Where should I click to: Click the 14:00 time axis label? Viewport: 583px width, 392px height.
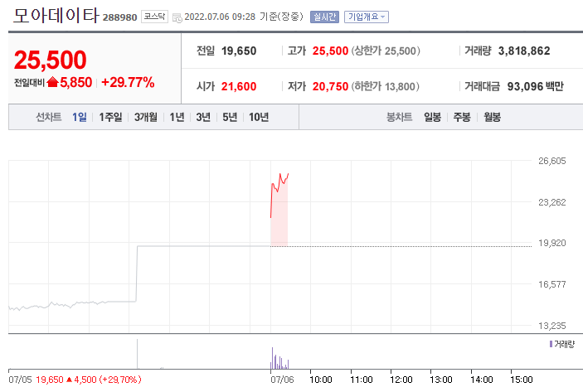[482, 380]
